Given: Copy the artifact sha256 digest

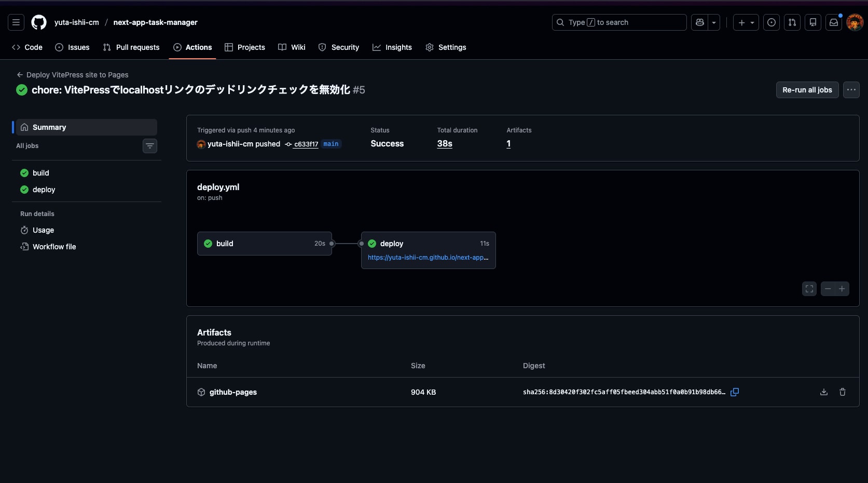Looking at the screenshot, I should point(735,392).
